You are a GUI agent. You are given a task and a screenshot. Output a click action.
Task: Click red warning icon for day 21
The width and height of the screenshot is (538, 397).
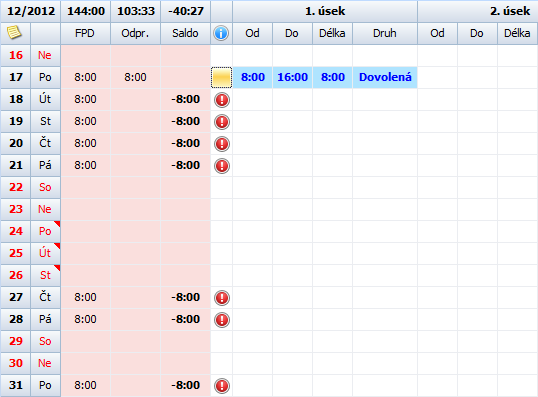point(222,166)
